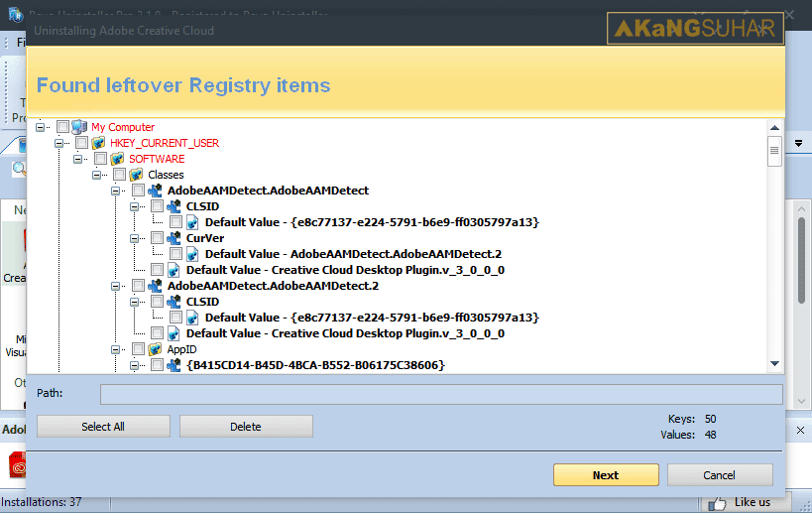Collapse the My Computer node
The image size is (812, 513).
pos(40,127)
